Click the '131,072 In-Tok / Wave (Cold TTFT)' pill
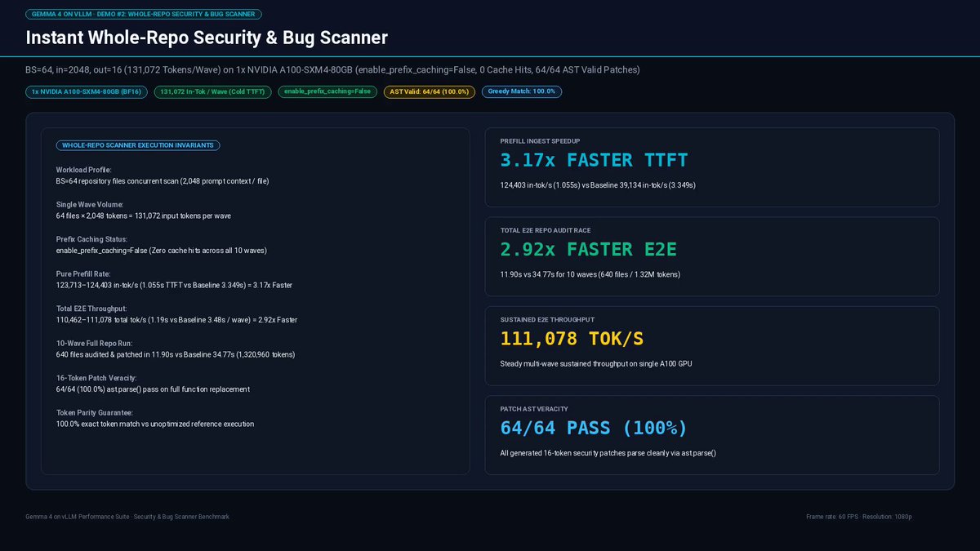Image resolution: width=980 pixels, height=551 pixels. [x=212, y=91]
